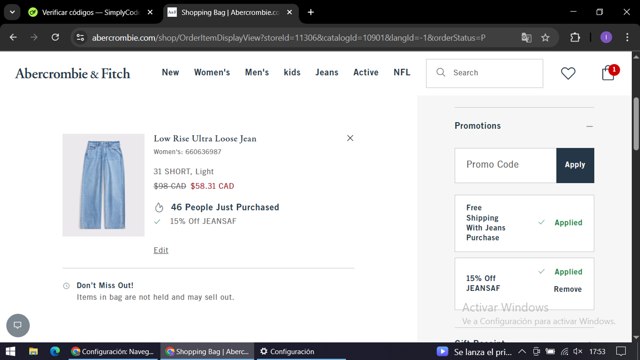The width and height of the screenshot is (640, 360).
Task: Close the Shopping Bag tab
Action: pyautogui.click(x=289, y=12)
